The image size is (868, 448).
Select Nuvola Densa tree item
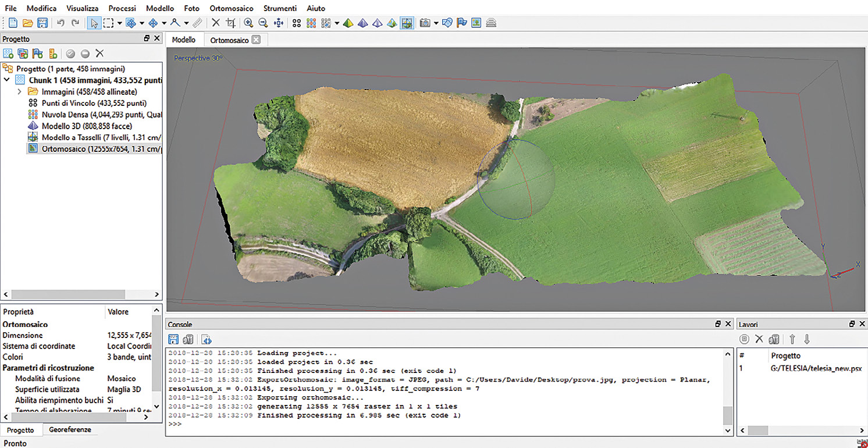pos(94,114)
